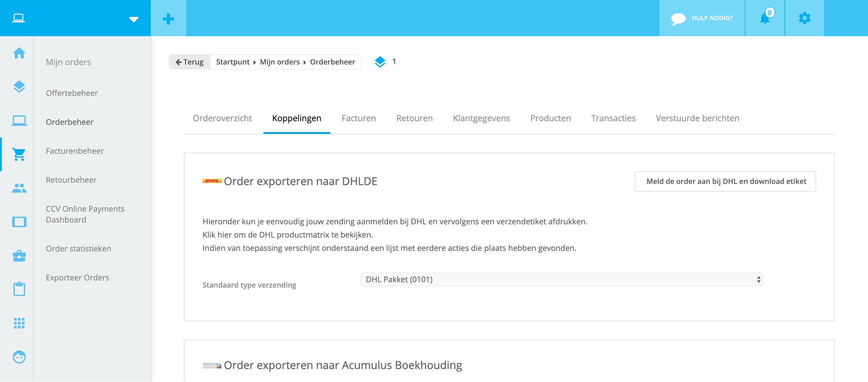
Task: Go back with the Terug button
Action: [190, 62]
